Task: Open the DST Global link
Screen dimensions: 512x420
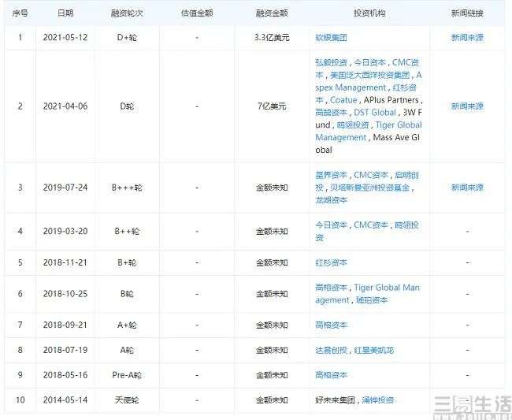Action: pos(375,113)
